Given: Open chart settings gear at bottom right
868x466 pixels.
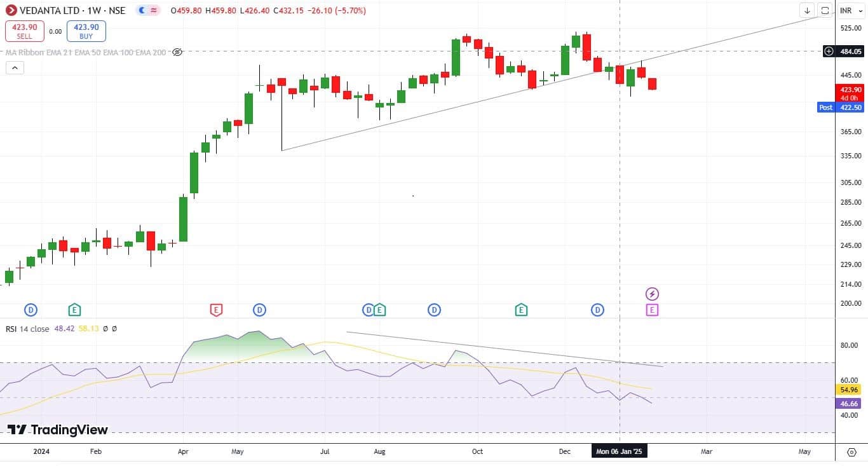Looking at the screenshot, I should [851, 452].
